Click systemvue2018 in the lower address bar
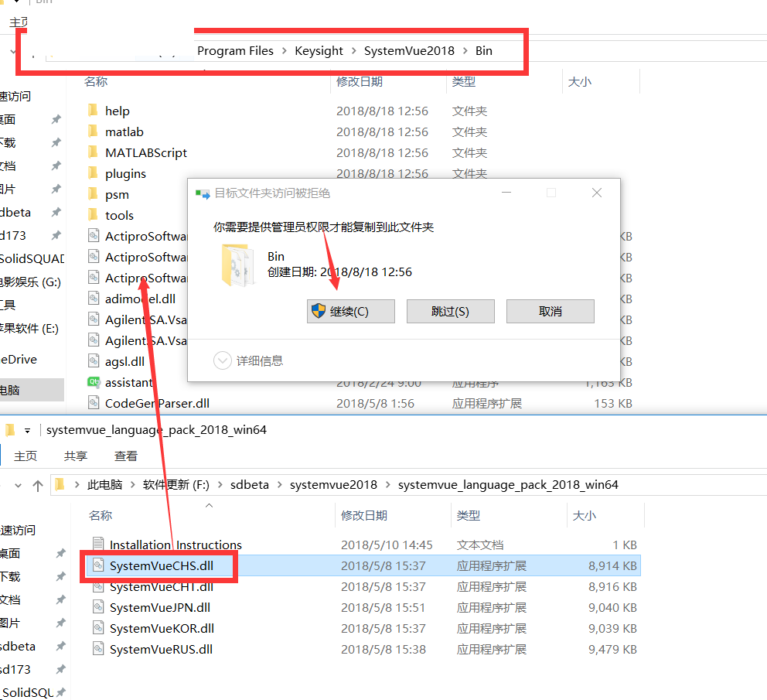767x700 pixels. 333,485
